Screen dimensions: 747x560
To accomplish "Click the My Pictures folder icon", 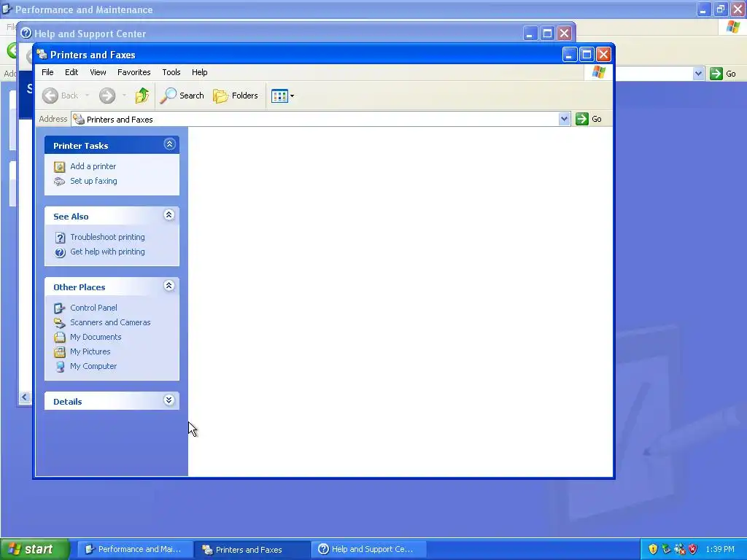I will click(x=60, y=352).
